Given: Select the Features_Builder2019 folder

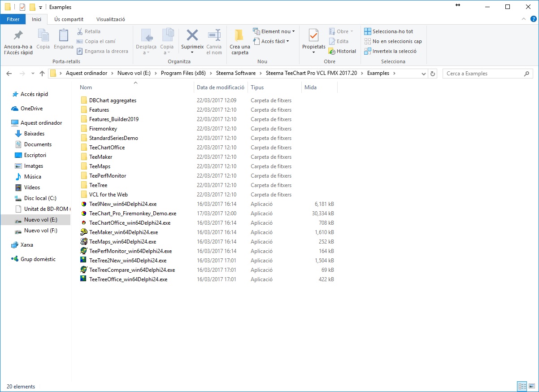Looking at the screenshot, I should (x=114, y=119).
